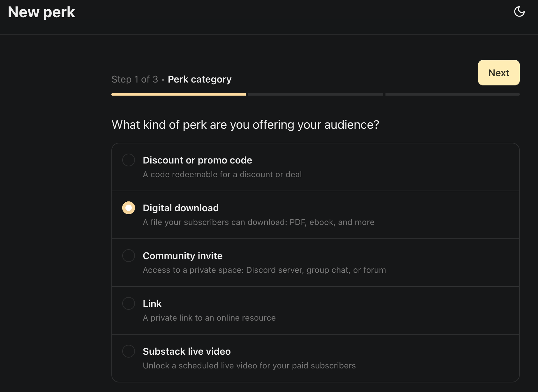Viewport: 538px width, 392px height.
Task: Select the Substack live video radio button
Action: (x=129, y=351)
